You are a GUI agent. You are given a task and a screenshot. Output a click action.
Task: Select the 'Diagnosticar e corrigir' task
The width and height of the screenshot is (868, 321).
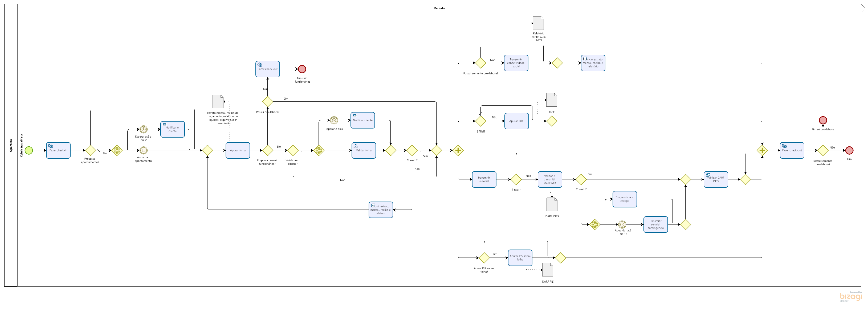(625, 199)
